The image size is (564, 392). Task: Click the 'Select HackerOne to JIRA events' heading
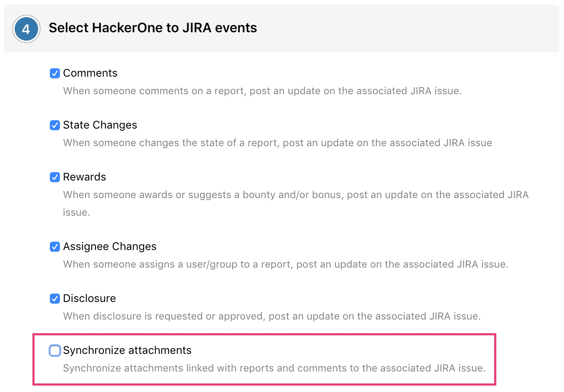[153, 28]
